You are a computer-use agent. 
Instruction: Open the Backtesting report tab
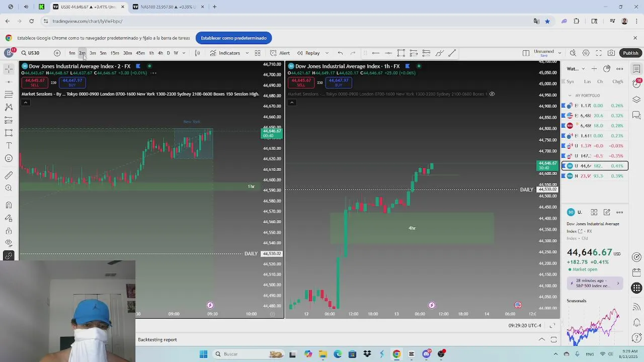(x=157, y=339)
